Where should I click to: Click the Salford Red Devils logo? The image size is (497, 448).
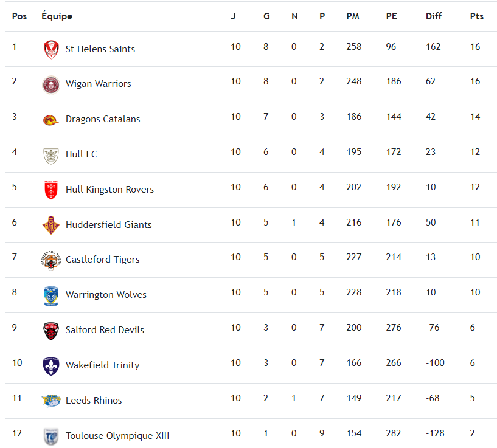pos(51,331)
